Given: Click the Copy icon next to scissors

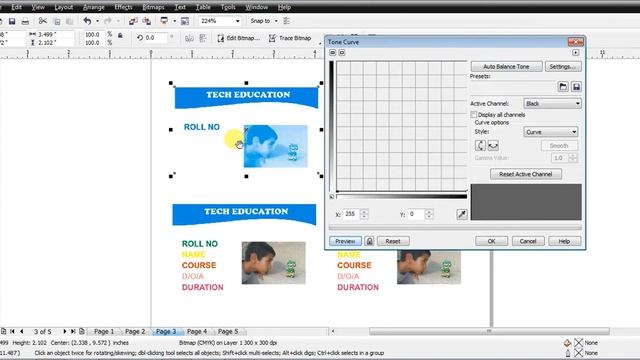Looking at the screenshot, I should pos(57,21).
